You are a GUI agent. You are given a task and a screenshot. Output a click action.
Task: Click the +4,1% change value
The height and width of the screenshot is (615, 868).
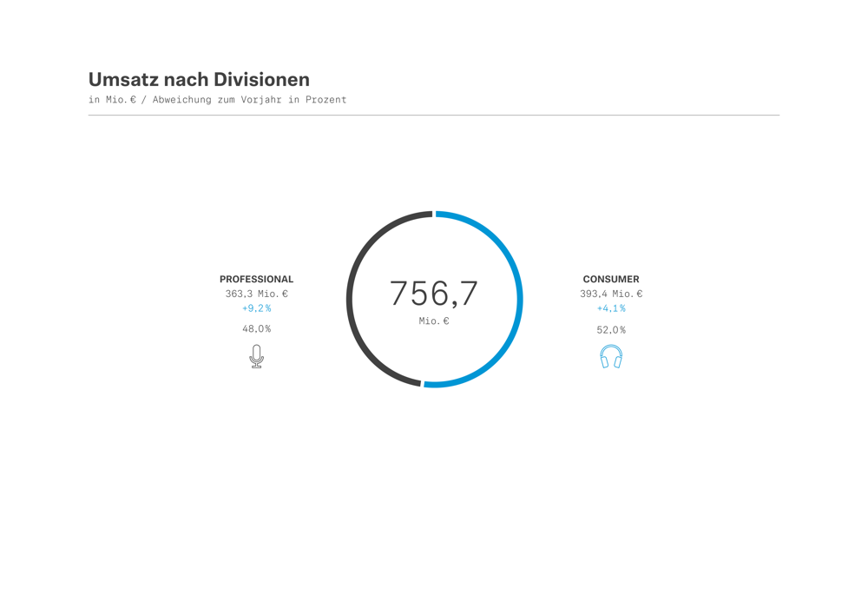(x=611, y=308)
